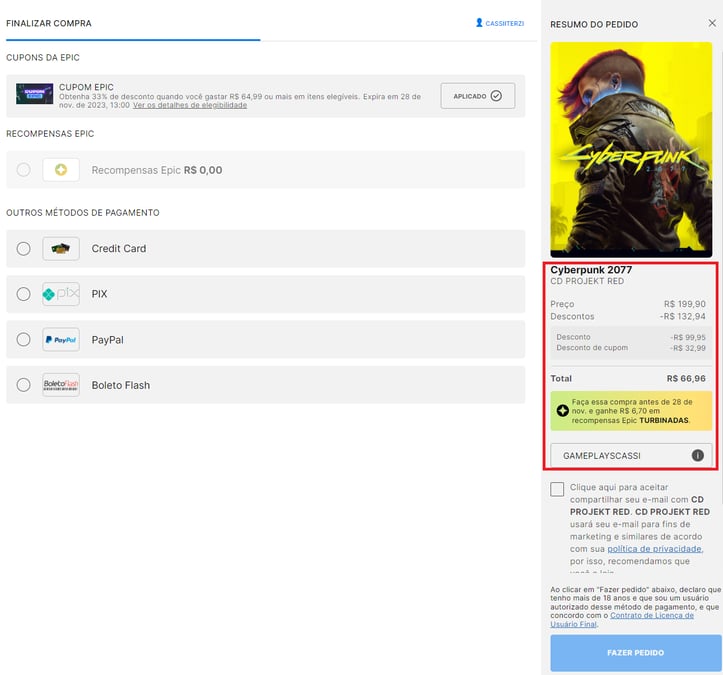Click the PIX logo icon
Image resolution: width=723 pixels, height=675 pixels.
pos(61,294)
